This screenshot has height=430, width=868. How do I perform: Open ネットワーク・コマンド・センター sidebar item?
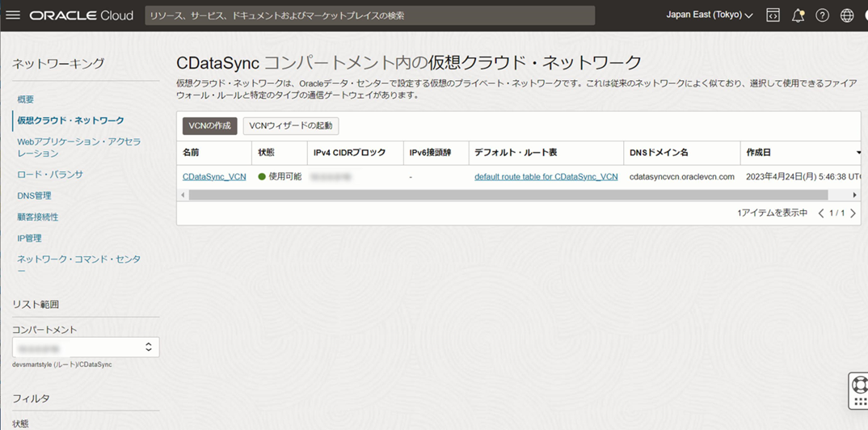[78, 264]
